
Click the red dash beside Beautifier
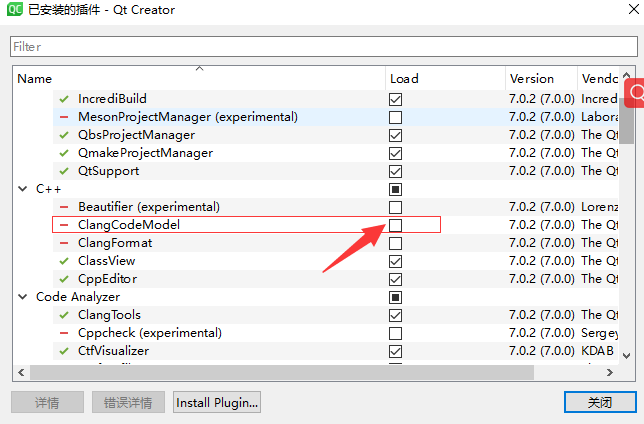point(64,207)
